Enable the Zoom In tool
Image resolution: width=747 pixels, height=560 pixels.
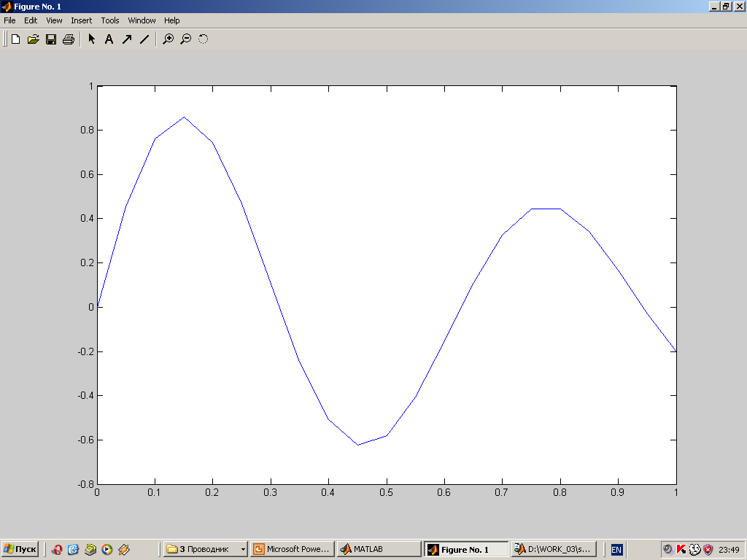point(169,39)
